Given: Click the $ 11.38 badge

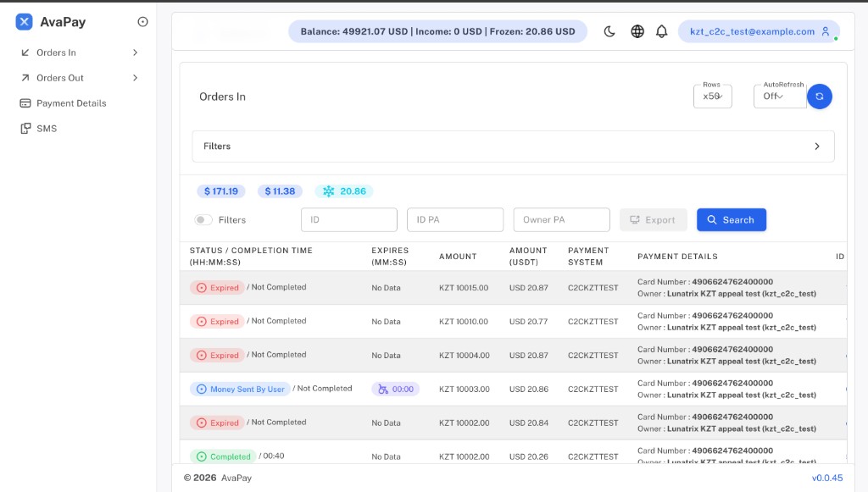Looking at the screenshot, I should click(x=280, y=191).
